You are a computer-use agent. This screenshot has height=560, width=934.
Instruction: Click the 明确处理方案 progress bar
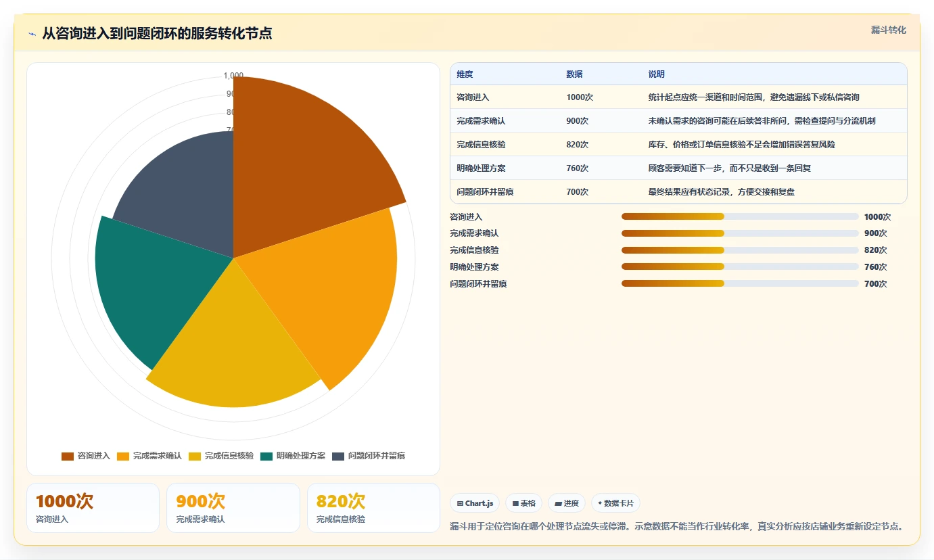[740, 266]
